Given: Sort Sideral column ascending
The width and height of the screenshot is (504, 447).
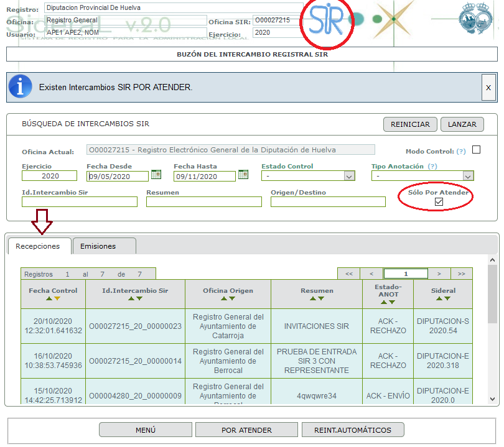Looking at the screenshot, I should (x=439, y=298).
